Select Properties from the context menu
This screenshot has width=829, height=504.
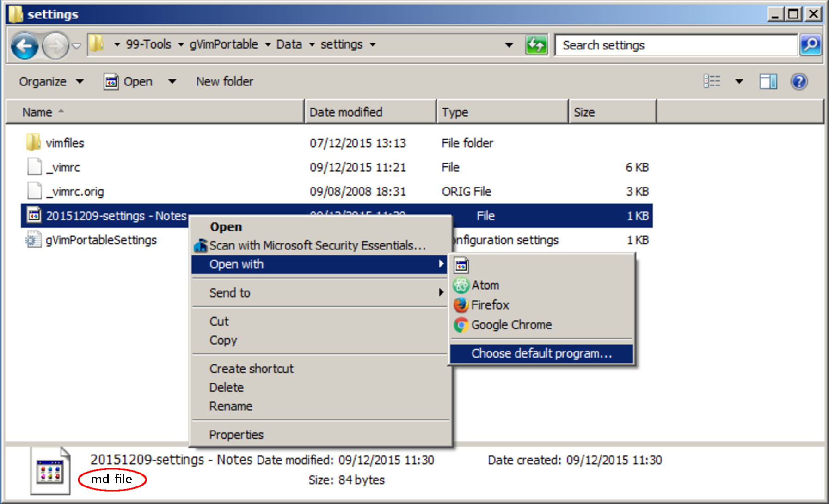click(236, 435)
